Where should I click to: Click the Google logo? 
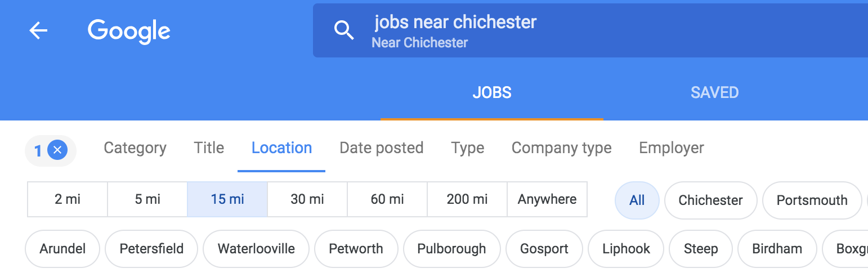tap(129, 30)
